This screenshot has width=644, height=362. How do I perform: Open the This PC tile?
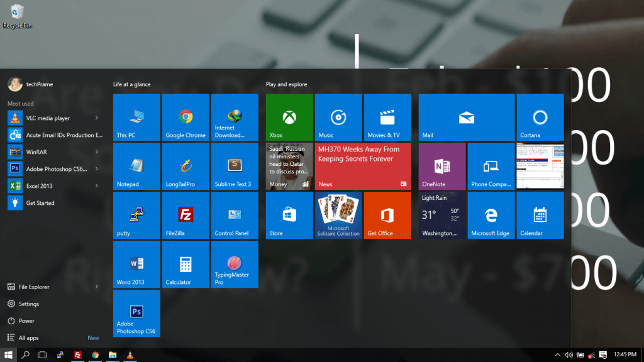coord(136,118)
